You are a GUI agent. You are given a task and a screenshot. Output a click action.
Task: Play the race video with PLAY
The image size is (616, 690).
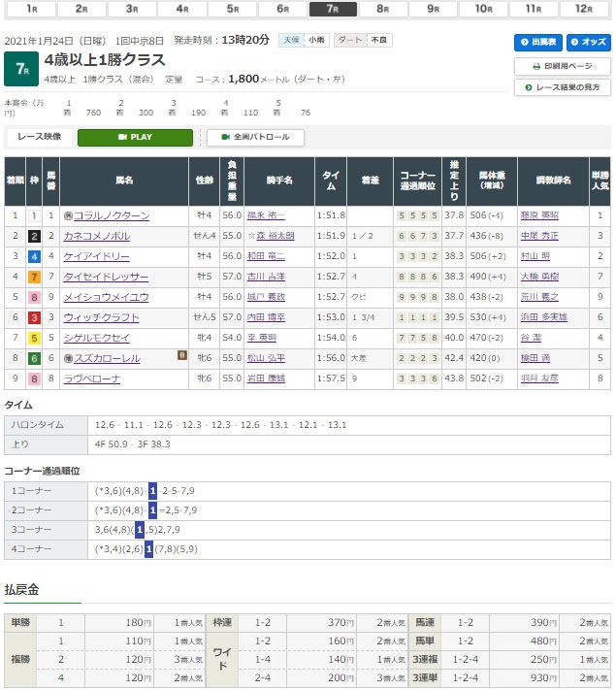[x=135, y=138]
